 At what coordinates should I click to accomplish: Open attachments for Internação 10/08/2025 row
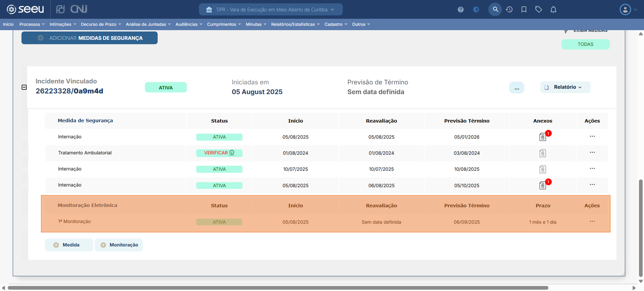[x=543, y=169]
